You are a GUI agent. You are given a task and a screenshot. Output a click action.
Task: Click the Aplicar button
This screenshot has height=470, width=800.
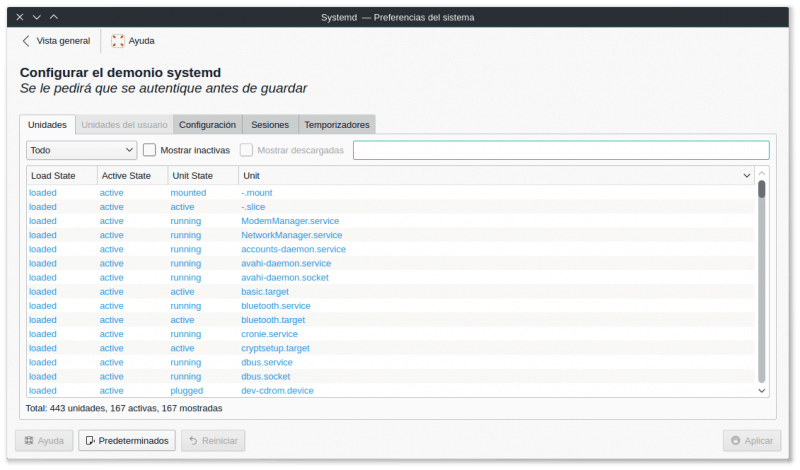tap(752, 440)
